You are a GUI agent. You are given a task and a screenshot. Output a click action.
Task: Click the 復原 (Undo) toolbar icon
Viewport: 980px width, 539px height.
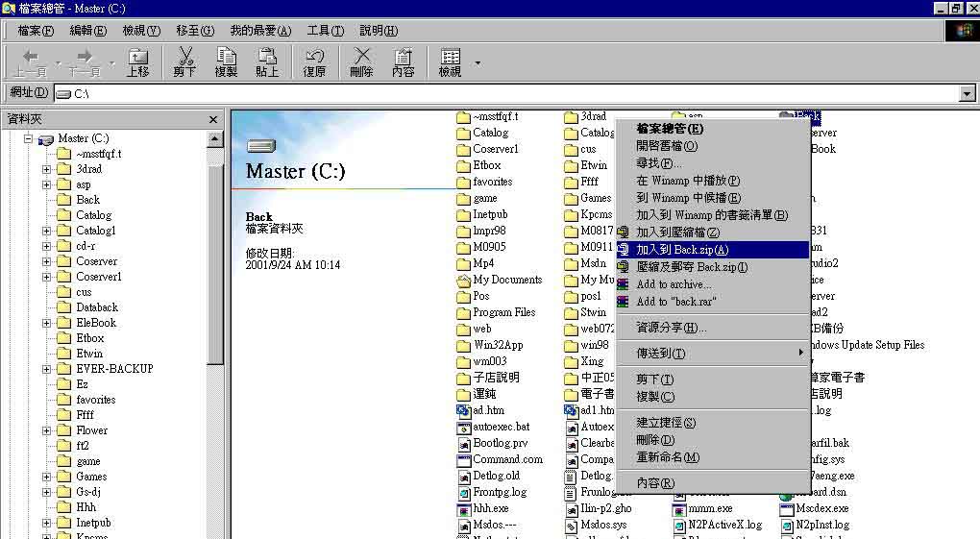[314, 62]
